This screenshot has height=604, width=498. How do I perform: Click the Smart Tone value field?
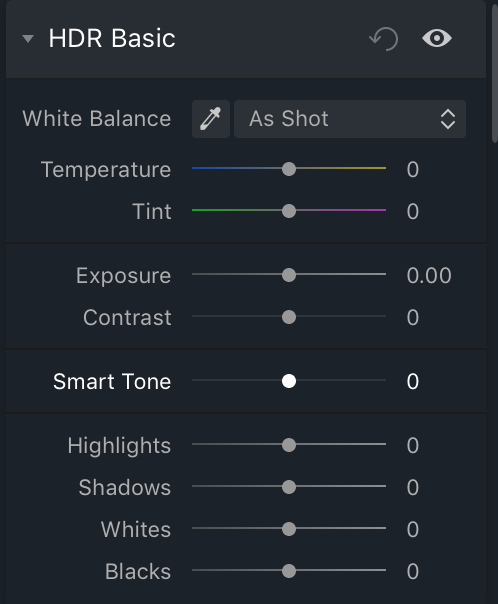click(x=412, y=381)
